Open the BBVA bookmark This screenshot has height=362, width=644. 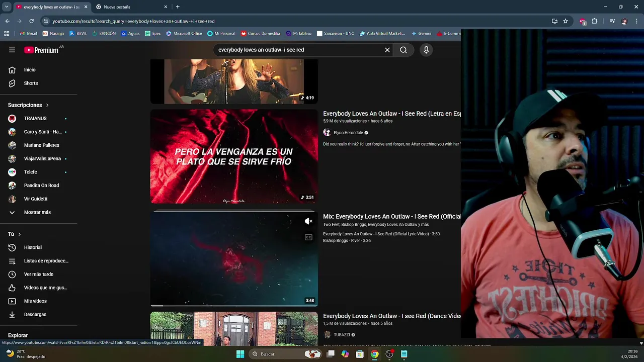[77, 34]
